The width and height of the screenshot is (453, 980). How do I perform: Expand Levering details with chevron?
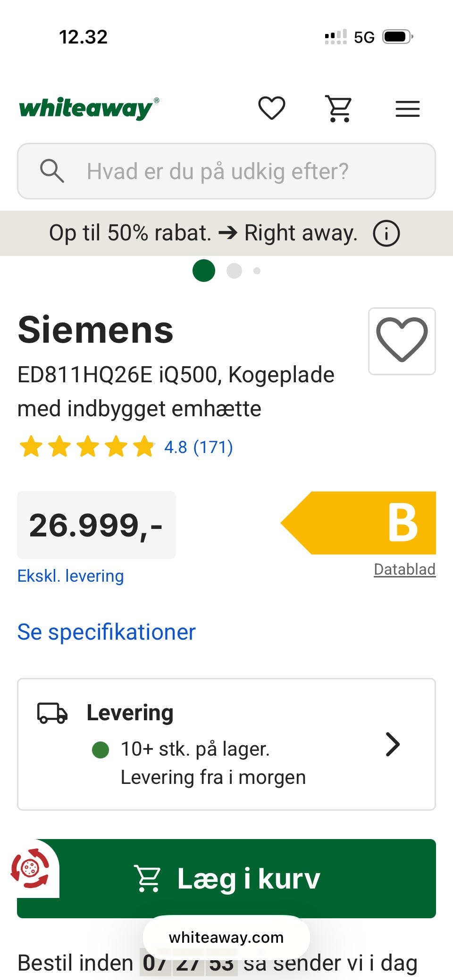(393, 744)
